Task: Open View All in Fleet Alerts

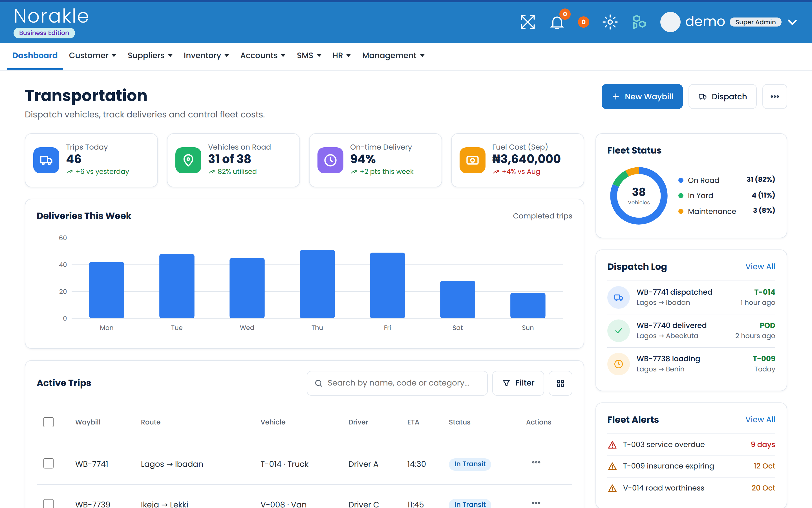Action: coord(760,420)
